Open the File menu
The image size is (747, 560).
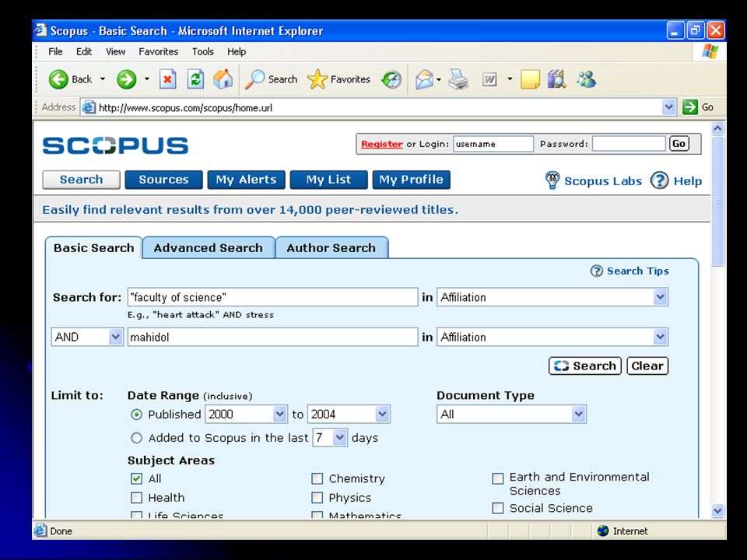(x=55, y=51)
